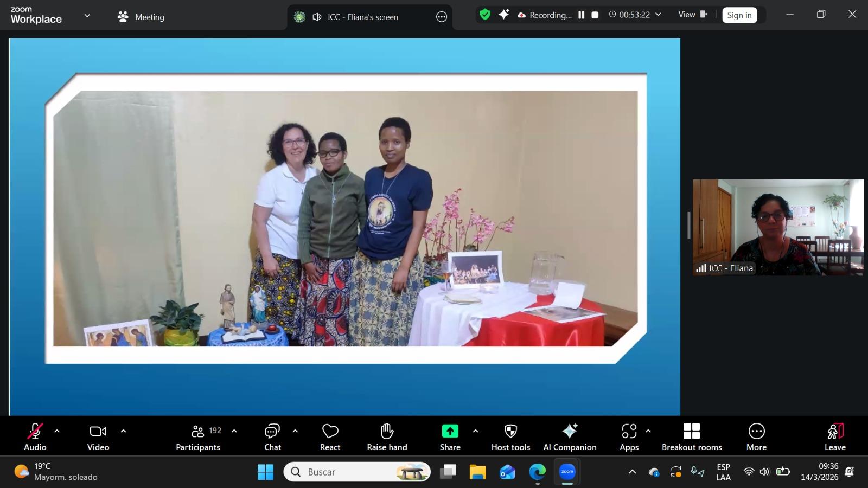Open Breakout rooms

tap(692, 437)
